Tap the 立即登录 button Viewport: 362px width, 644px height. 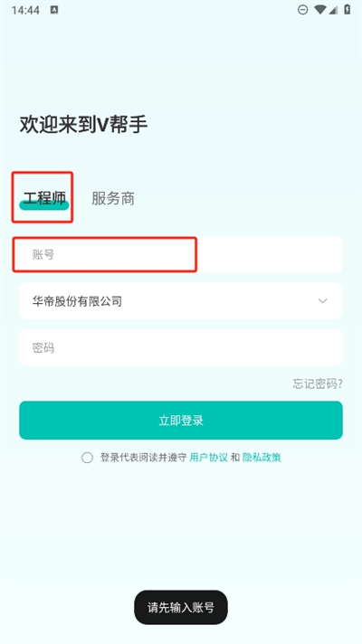pos(181,421)
